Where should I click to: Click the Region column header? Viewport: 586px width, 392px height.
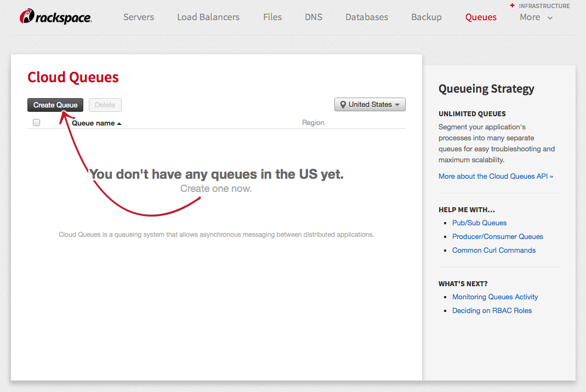coord(313,123)
